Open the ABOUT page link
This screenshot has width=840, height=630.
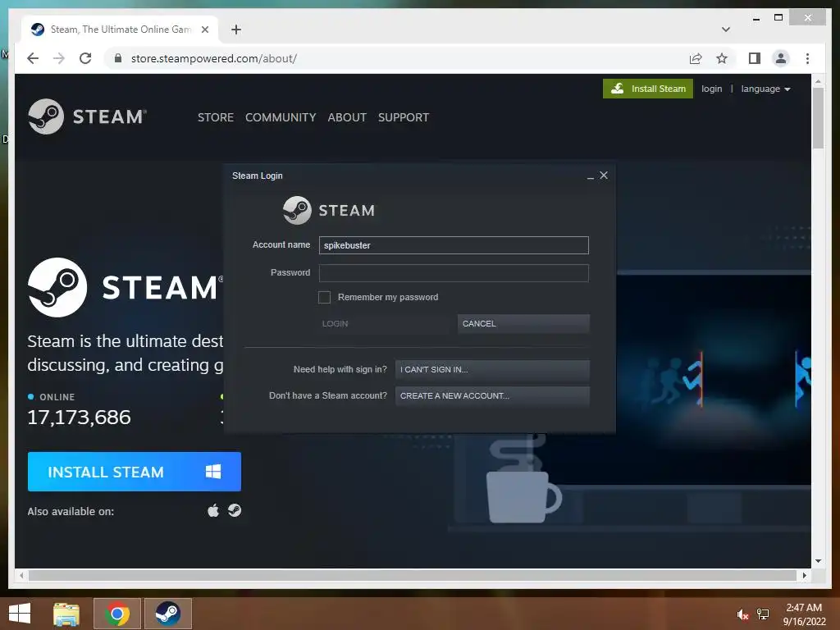point(347,117)
